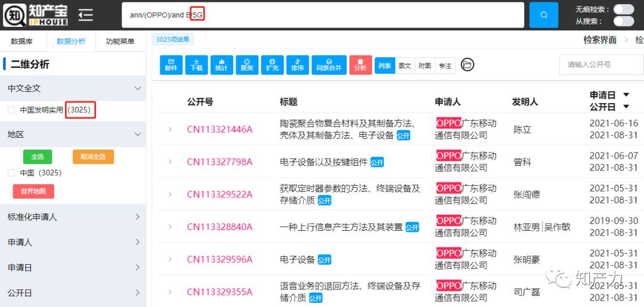
Task: Open the 统计 statistics tool
Action: point(222,65)
